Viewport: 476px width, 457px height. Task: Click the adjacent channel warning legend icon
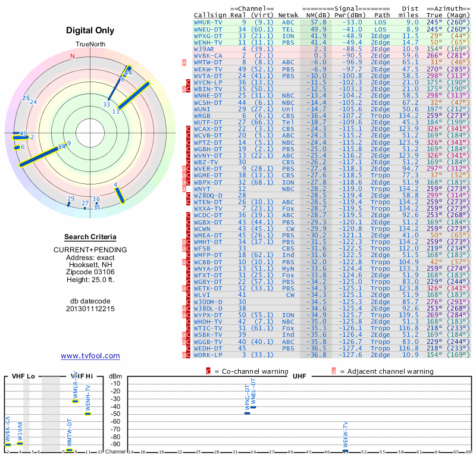pos(334,371)
